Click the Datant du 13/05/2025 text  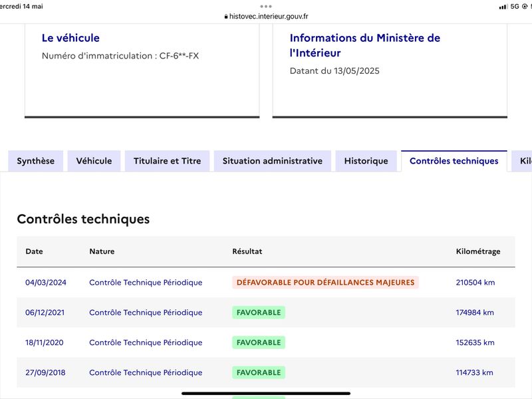tap(334, 70)
